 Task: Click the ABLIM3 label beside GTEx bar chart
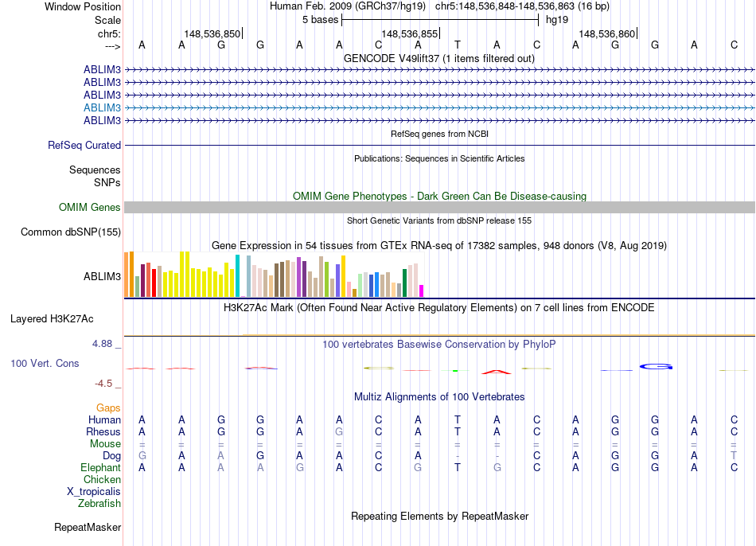click(102, 276)
